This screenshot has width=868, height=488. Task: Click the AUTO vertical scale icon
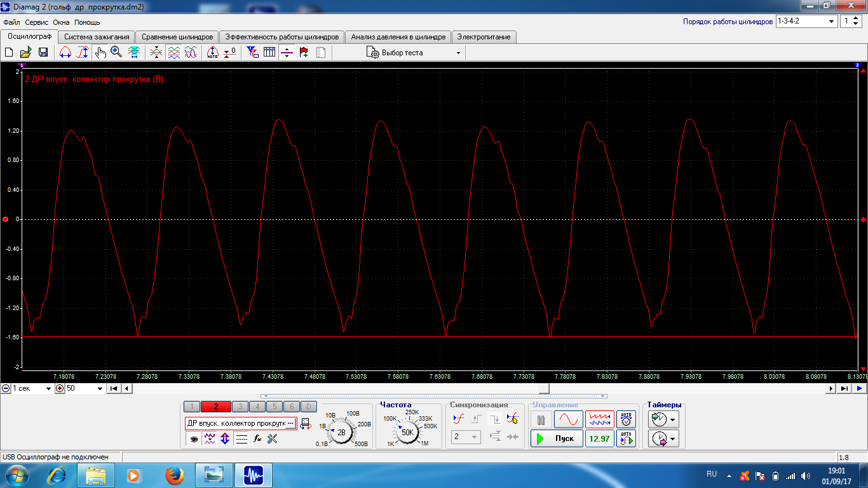[x=213, y=53]
